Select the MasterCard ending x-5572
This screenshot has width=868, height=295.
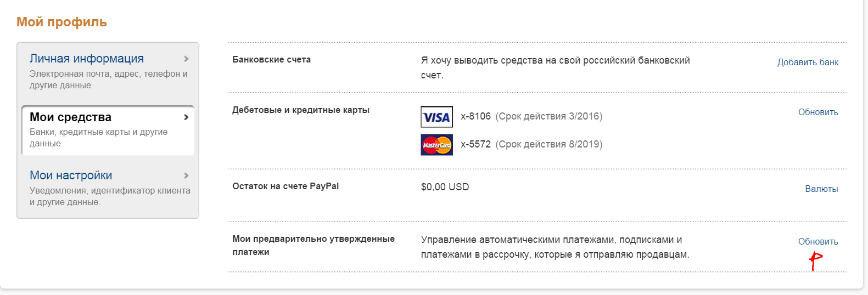(x=475, y=144)
